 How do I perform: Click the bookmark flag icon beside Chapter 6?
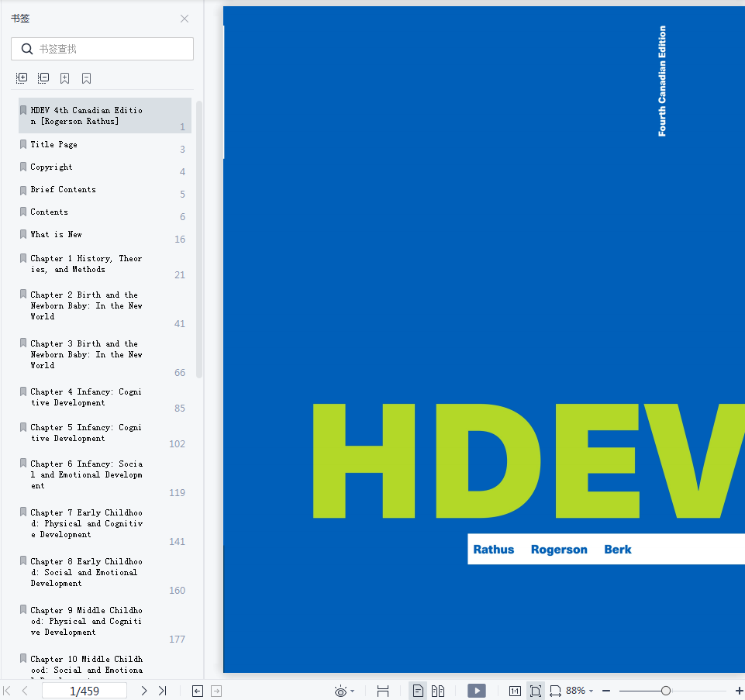point(22,464)
